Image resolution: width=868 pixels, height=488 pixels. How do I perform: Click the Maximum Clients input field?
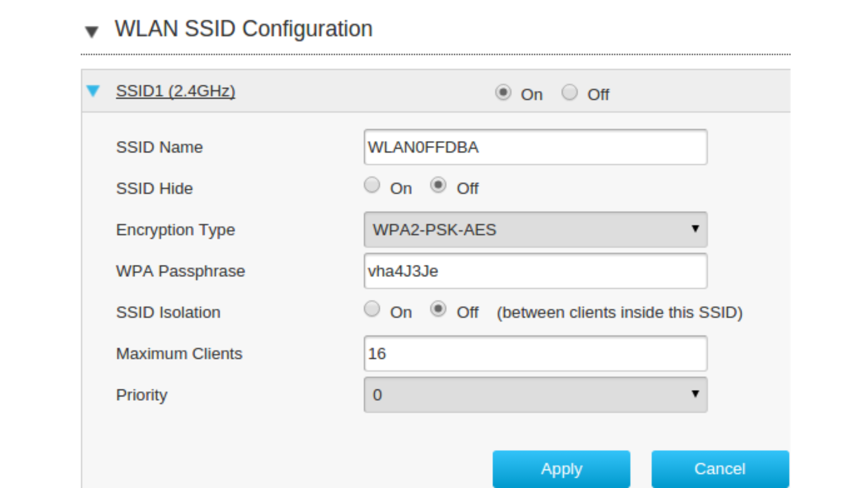pos(535,354)
